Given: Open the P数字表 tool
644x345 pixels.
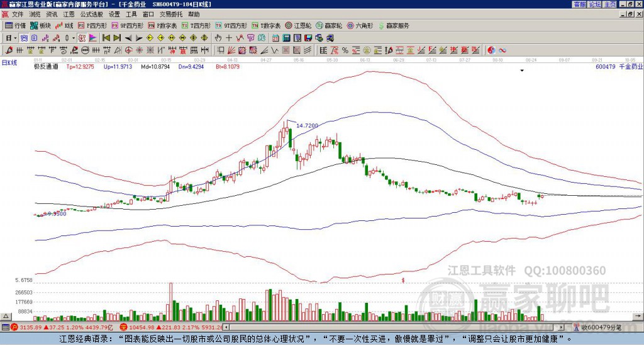Looking at the screenshot, I should (x=163, y=25).
